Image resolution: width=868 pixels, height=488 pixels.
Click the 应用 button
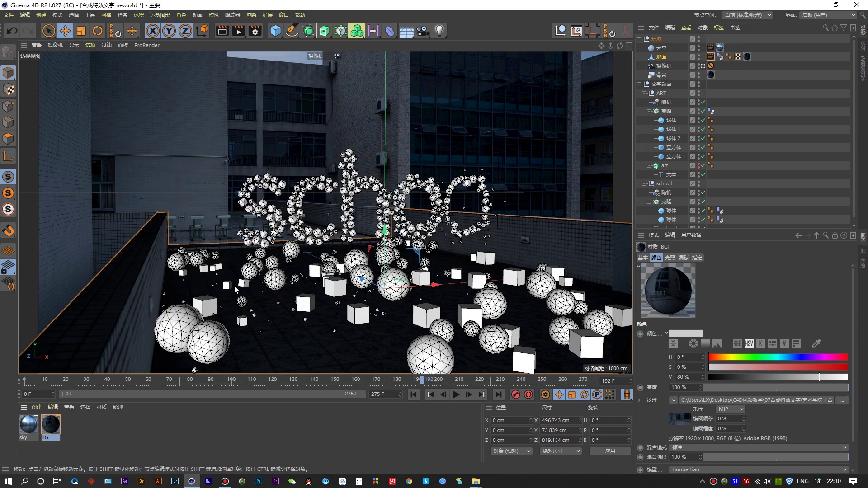click(610, 451)
